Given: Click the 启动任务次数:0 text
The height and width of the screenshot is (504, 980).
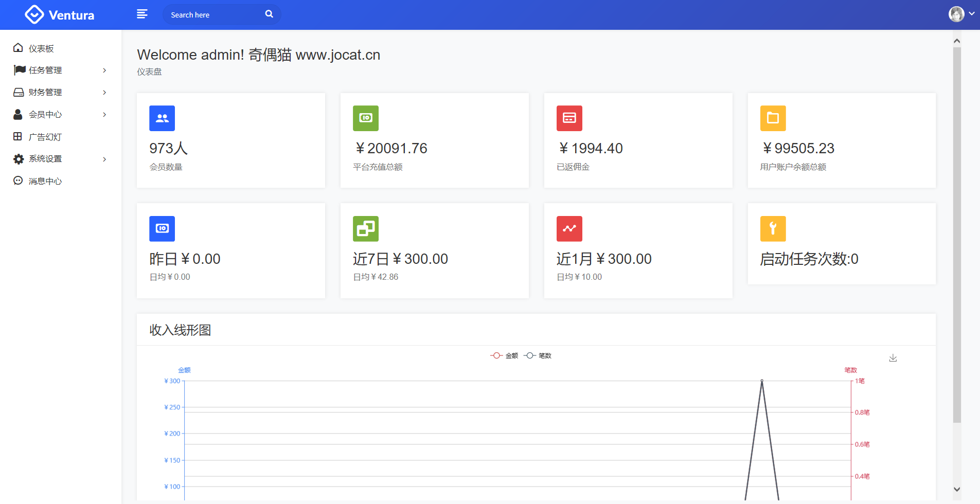Looking at the screenshot, I should pos(810,259).
